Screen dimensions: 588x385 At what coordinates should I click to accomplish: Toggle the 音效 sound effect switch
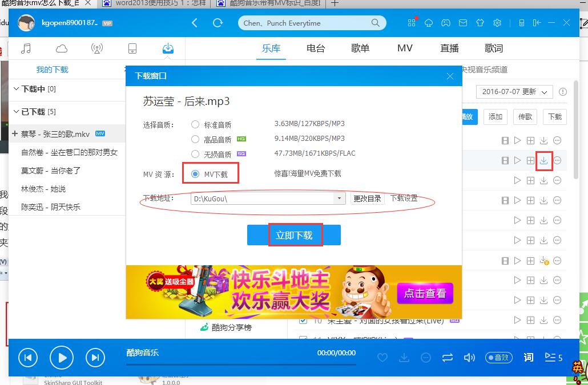click(499, 358)
